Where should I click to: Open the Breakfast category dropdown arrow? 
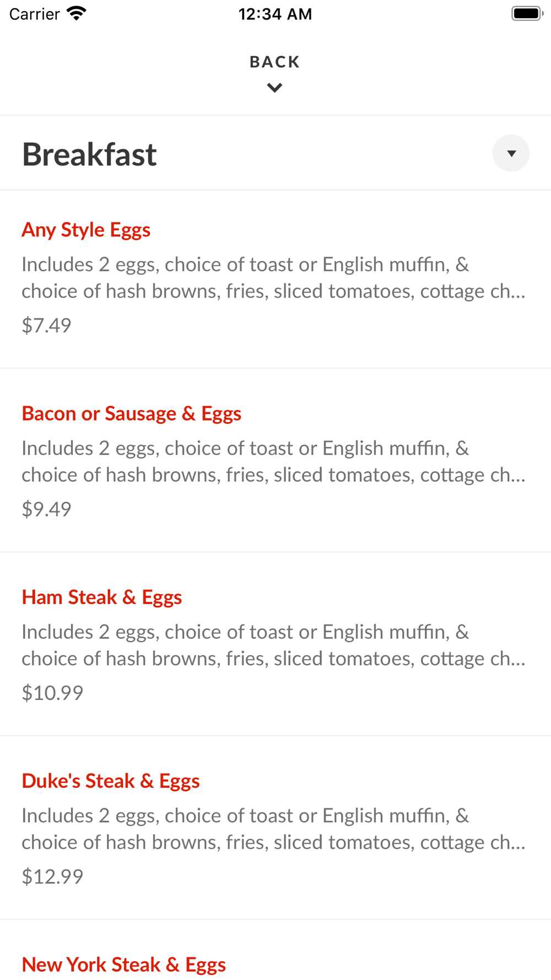[511, 153]
